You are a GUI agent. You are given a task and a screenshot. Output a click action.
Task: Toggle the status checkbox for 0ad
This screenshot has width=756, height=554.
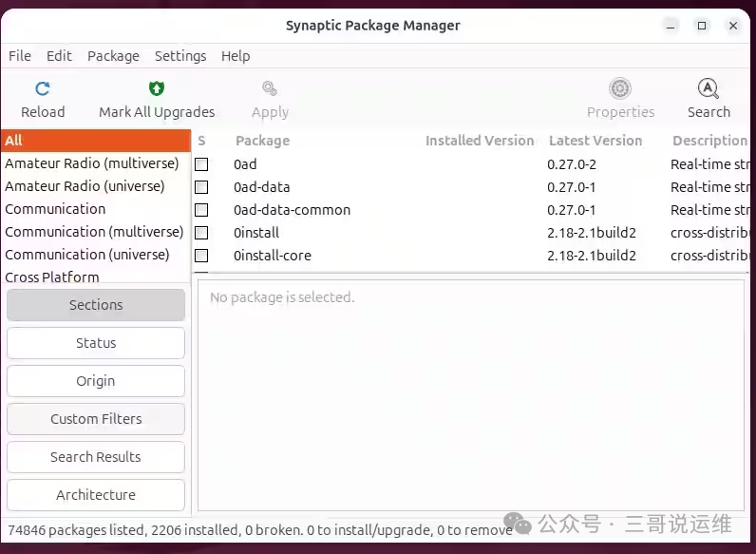coord(201,164)
